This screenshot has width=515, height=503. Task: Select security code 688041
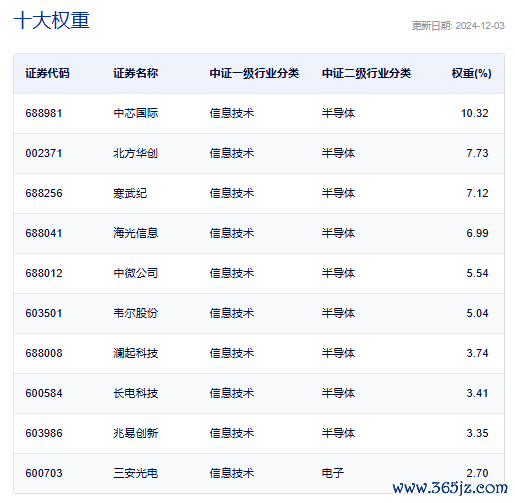point(44,233)
